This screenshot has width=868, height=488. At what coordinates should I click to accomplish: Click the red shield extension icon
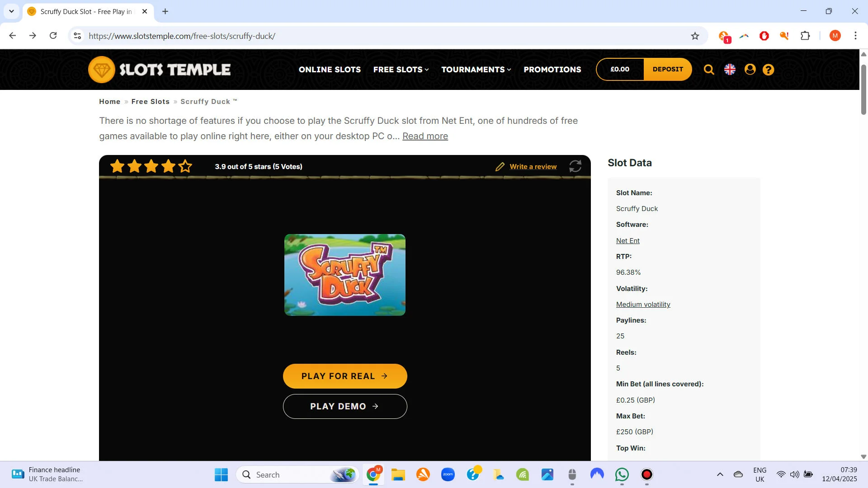[764, 36]
